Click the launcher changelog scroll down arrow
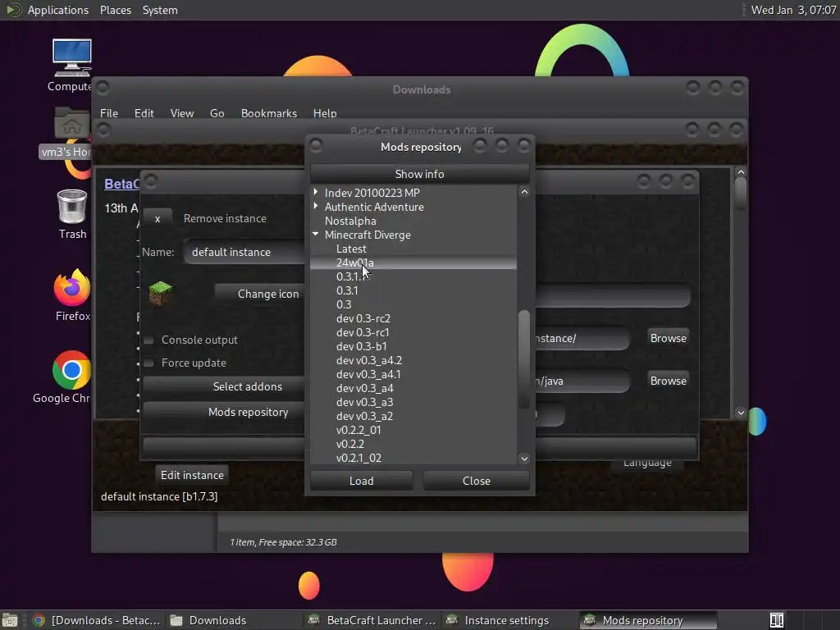 [x=741, y=413]
